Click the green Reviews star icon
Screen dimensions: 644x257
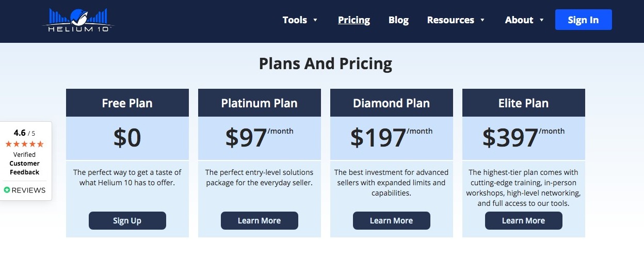tap(7, 190)
